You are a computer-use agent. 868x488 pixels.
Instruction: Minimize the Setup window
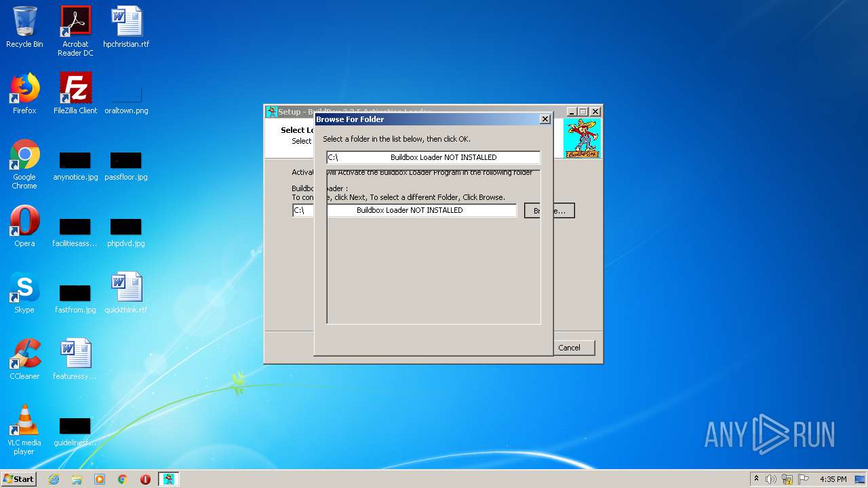(572, 112)
